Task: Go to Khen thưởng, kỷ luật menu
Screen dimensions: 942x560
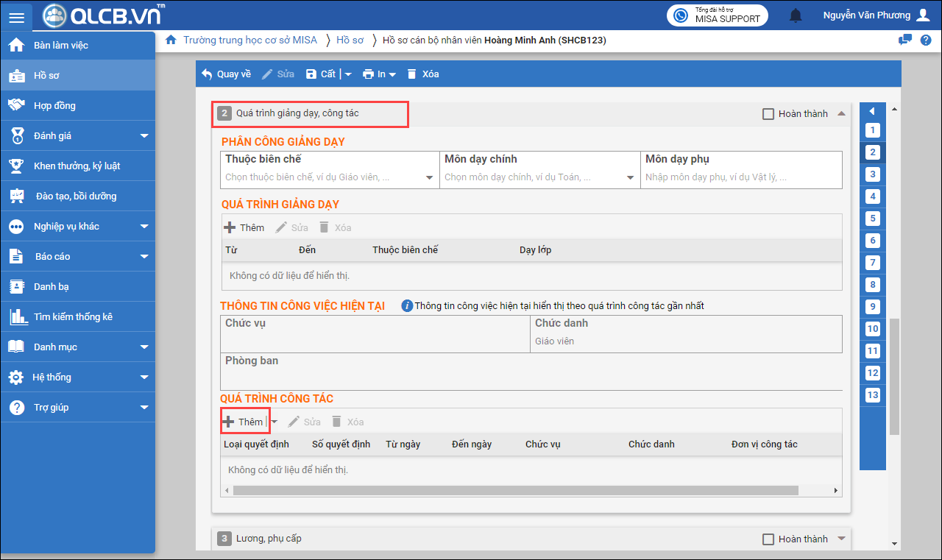Action: 77,166
